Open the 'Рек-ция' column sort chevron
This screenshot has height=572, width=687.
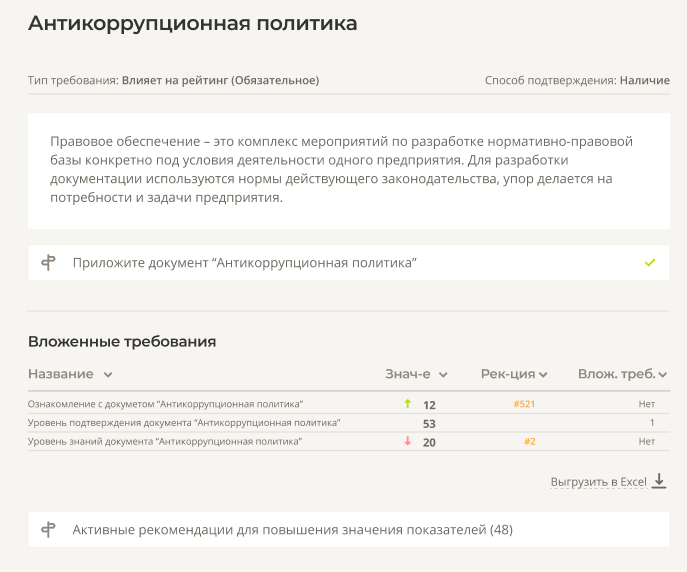543,374
